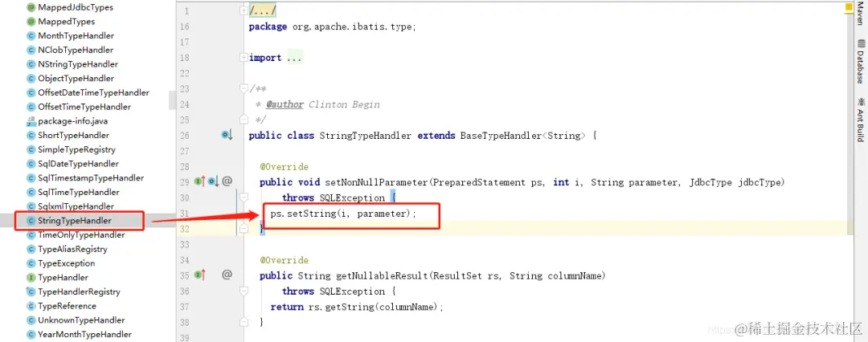868x342 pixels.
Task: Open the Ant Build tool window tab
Action: point(860,119)
